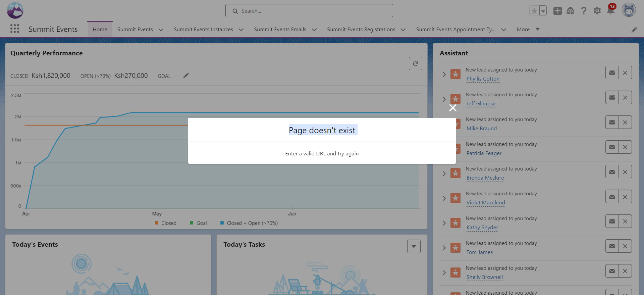Expand the Brenda Mcclure lead item
The width and height of the screenshot is (644, 295).
444,174
